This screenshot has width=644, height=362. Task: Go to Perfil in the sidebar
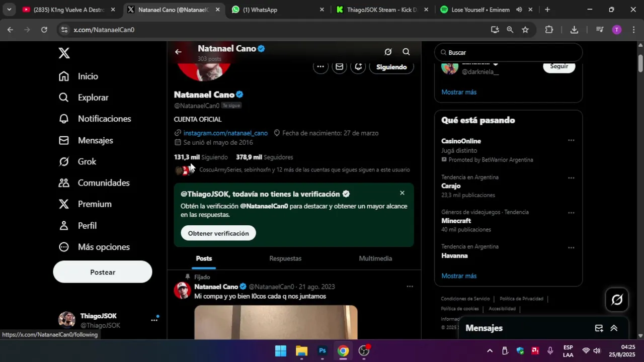(x=77, y=226)
